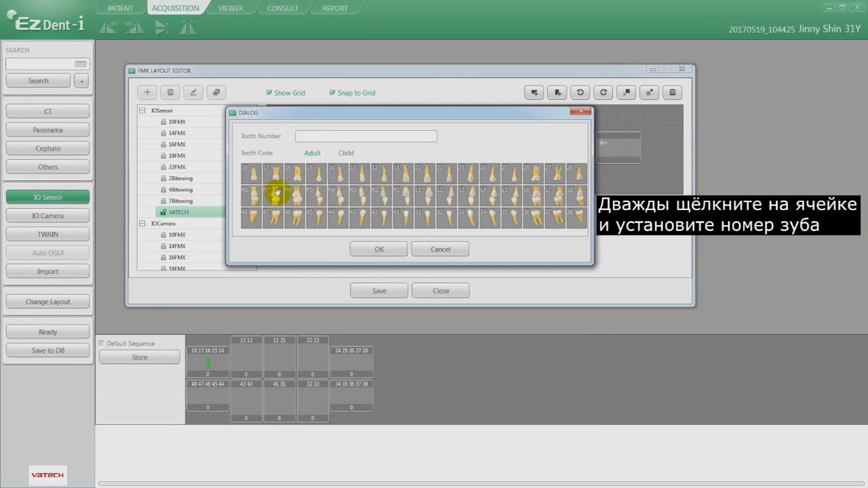The image size is (868, 488).
Task: Click OK in the tooth dialog
Action: point(379,249)
